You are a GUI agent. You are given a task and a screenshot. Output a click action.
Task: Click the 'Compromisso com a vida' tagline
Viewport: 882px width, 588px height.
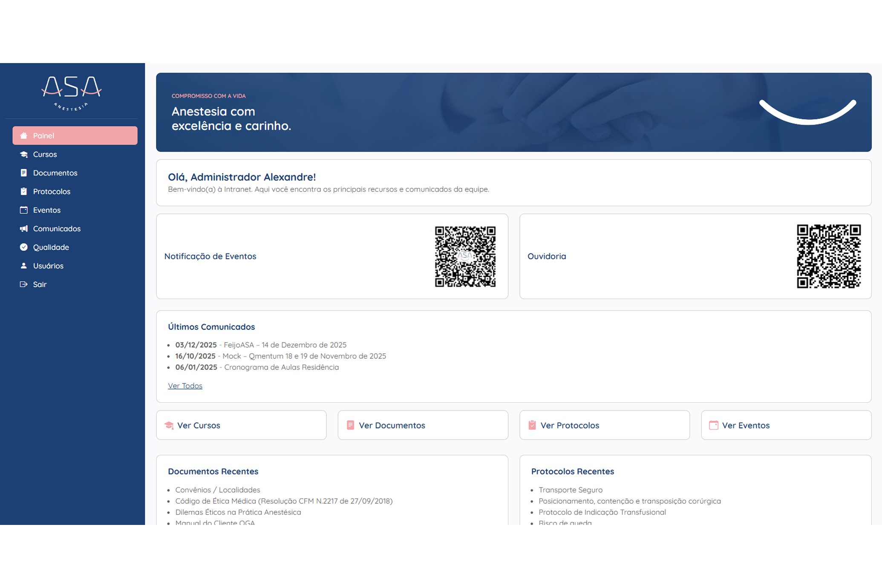point(209,96)
